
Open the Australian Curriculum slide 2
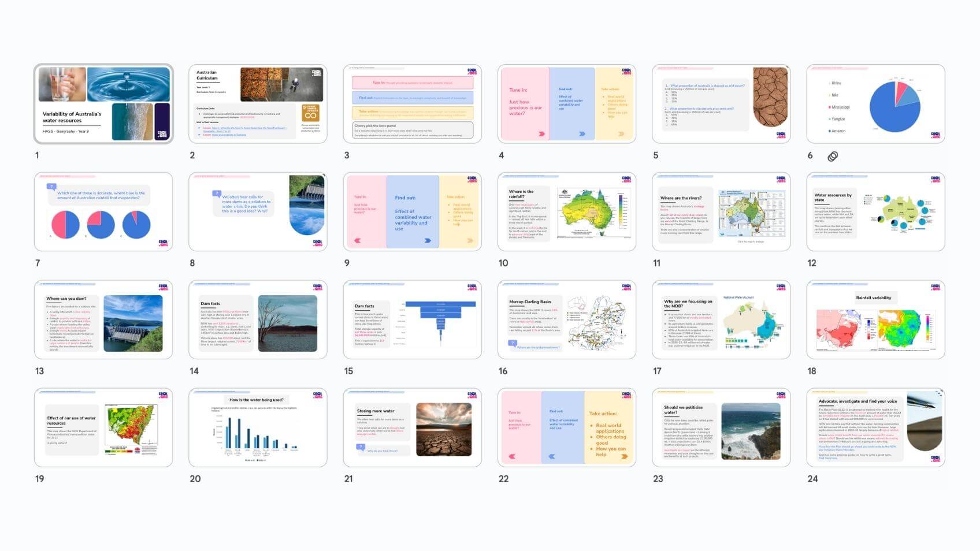(258, 104)
